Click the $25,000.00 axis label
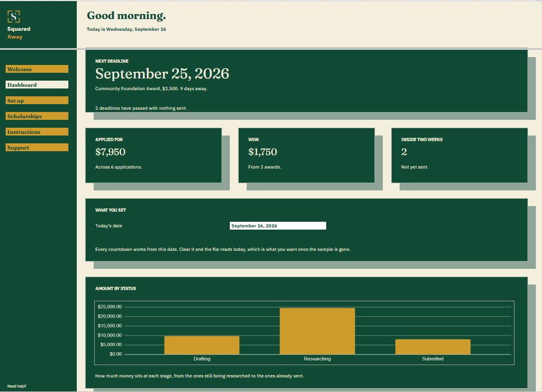The width and height of the screenshot is (542, 392). click(x=109, y=307)
